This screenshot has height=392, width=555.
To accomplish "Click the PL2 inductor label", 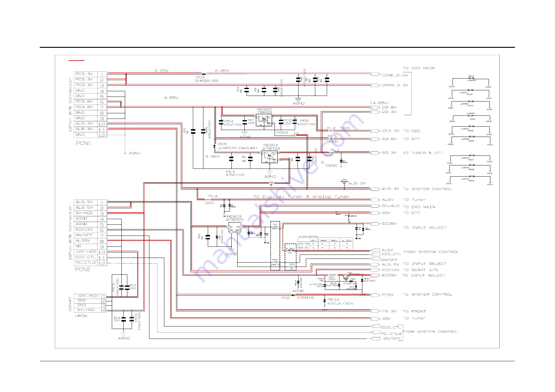I will 331,128.
